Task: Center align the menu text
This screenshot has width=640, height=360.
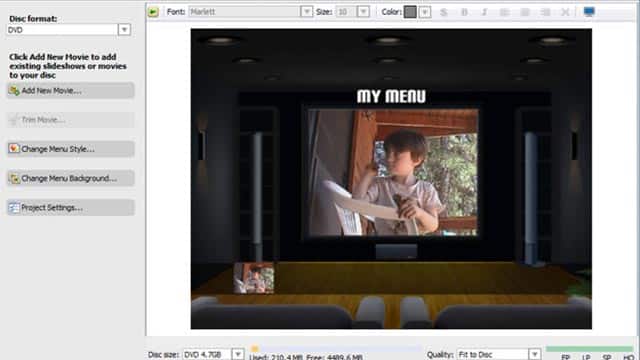Action: pyautogui.click(x=525, y=12)
